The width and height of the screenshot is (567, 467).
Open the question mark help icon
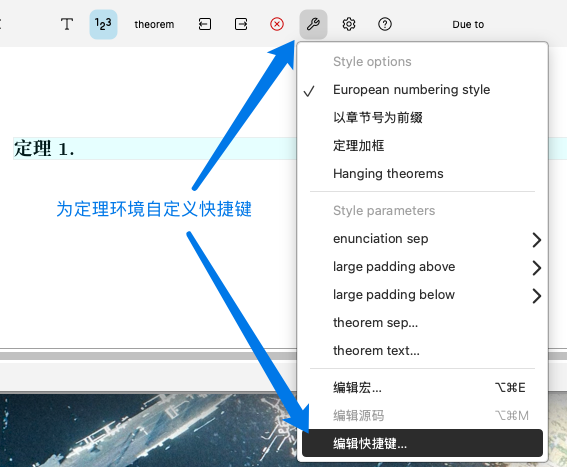click(x=385, y=24)
